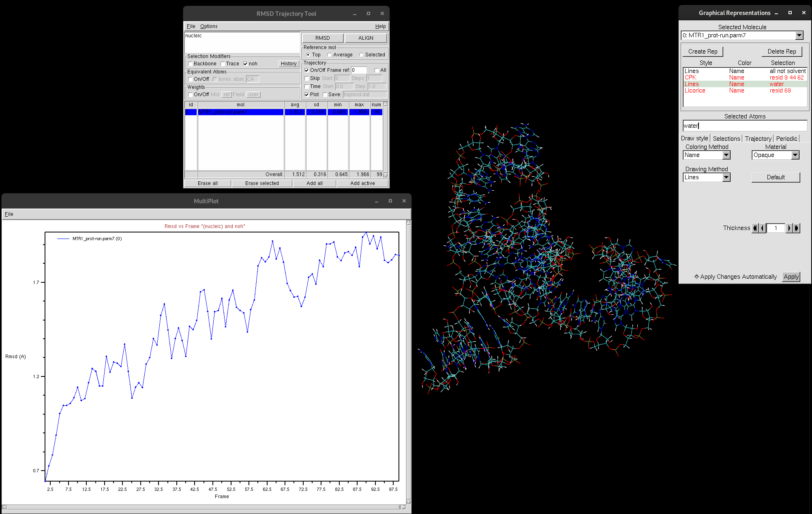Enable Apply Changes Automatically
This screenshot has height=514, width=812.
coord(696,276)
